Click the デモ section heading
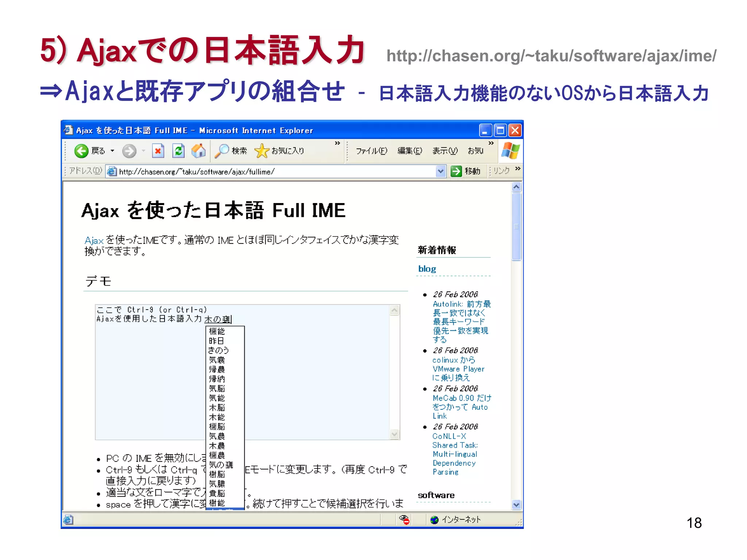 [98, 281]
